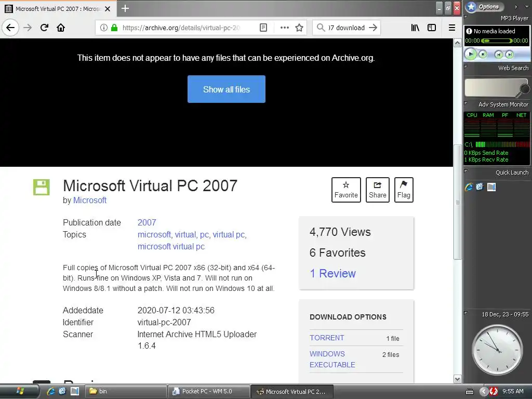Open the TORRENT download option
The image size is (532, 399).
click(327, 338)
